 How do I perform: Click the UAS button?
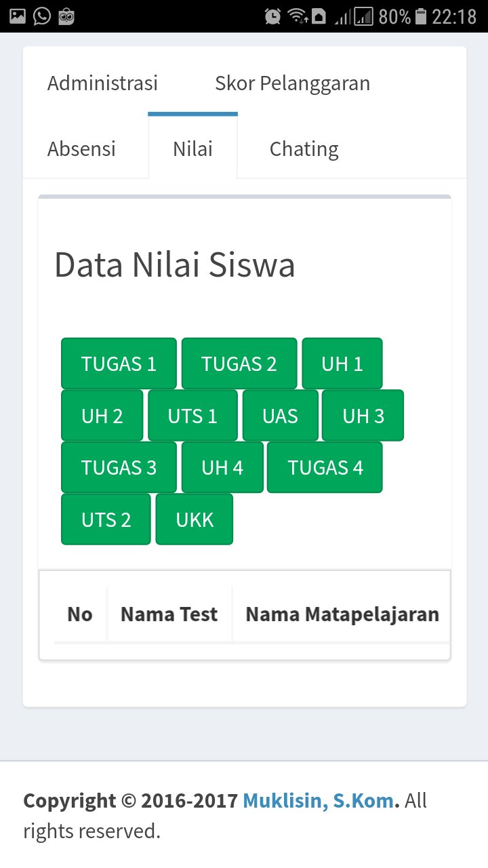tap(280, 416)
